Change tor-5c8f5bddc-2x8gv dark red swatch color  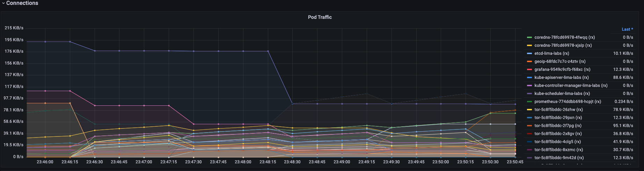[x=529, y=134]
